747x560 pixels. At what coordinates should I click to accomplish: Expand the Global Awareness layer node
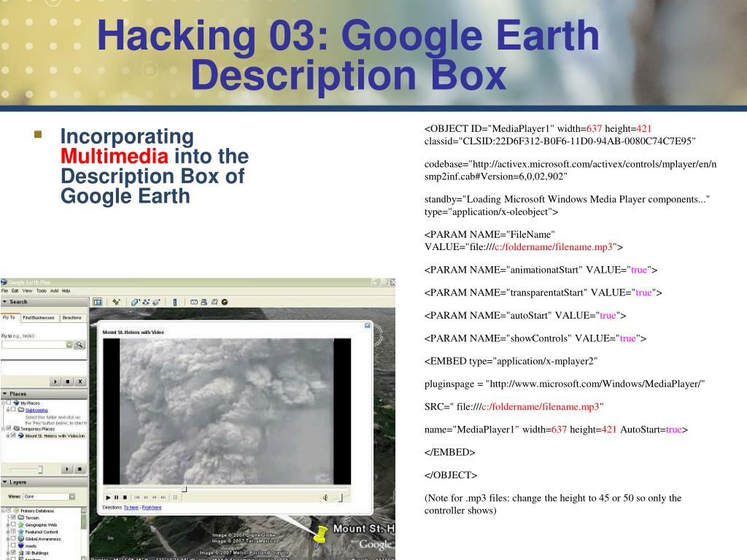7,539
